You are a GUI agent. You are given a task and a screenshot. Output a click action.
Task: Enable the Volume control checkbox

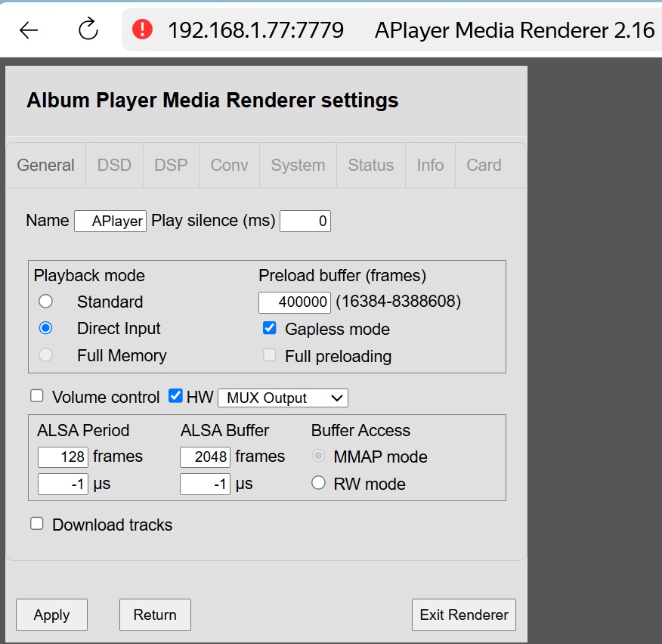pos(37,396)
